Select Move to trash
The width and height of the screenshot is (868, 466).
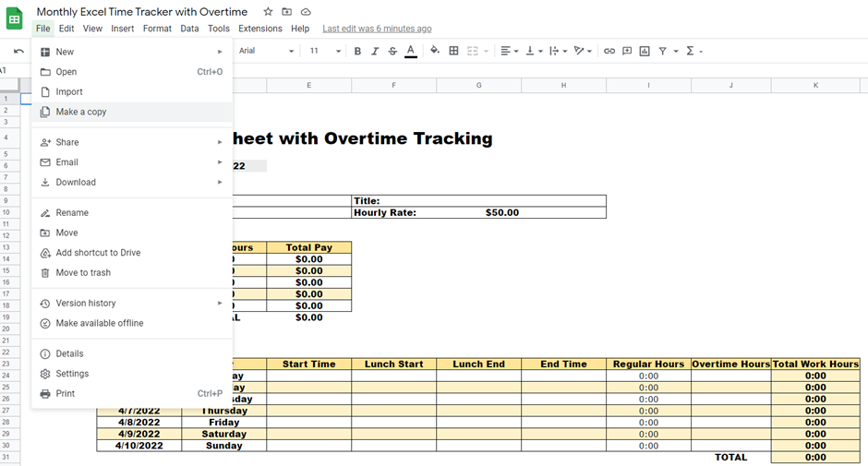point(132,271)
